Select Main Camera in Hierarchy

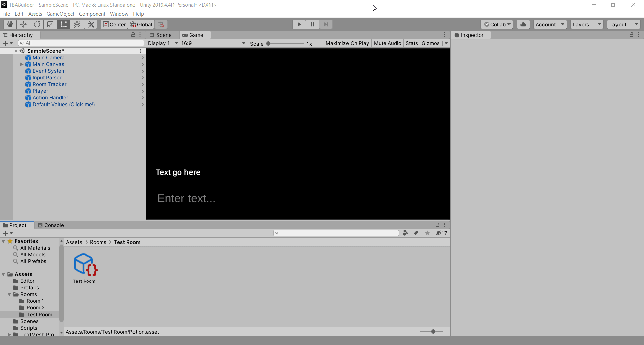coord(48,58)
